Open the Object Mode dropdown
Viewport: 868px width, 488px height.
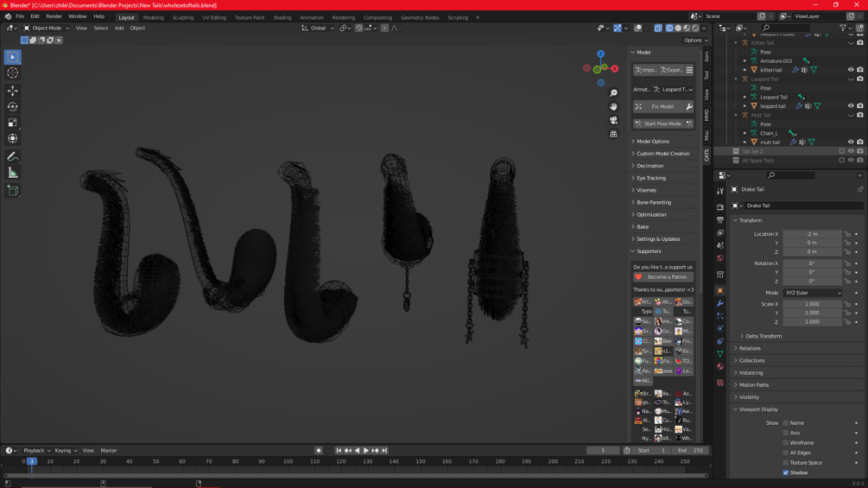(x=47, y=28)
